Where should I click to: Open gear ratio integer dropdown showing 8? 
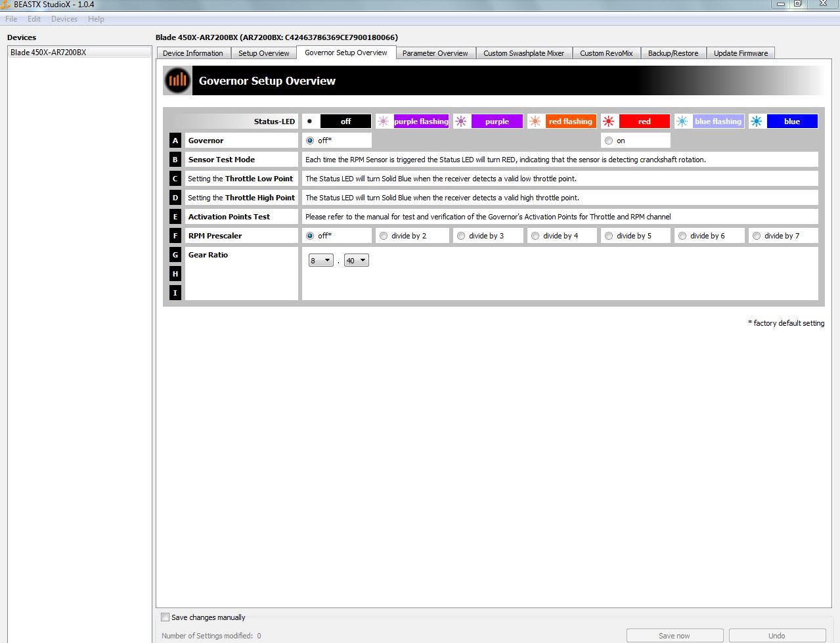tap(321, 261)
